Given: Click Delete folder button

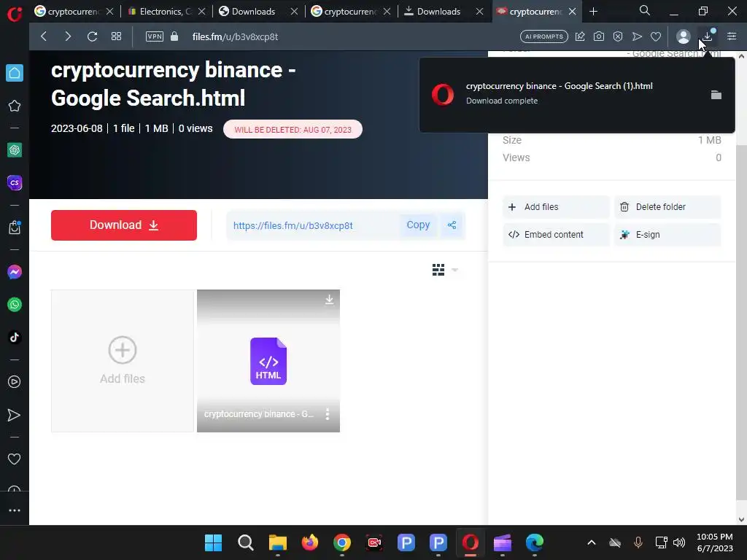Looking at the screenshot, I should click(x=667, y=207).
